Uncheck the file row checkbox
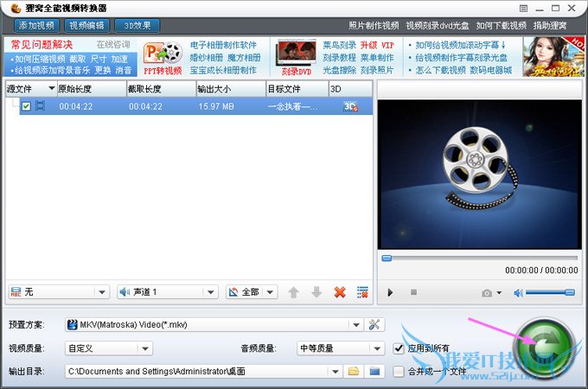This screenshot has width=588, height=389. tap(26, 106)
